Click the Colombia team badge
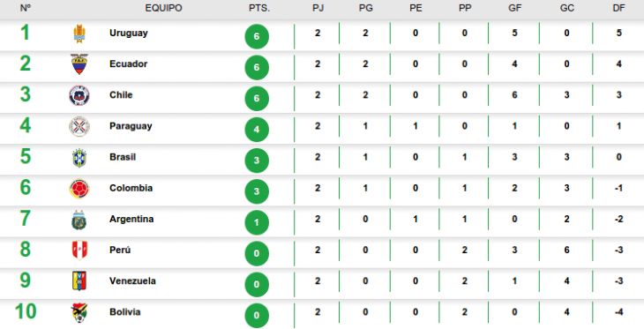Image resolution: width=644 pixels, height=329 pixels. coord(79,189)
